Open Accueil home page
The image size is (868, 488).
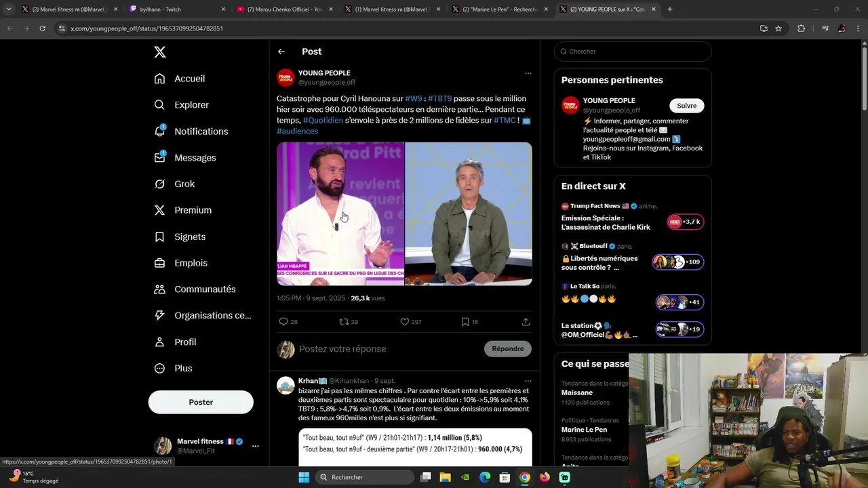pos(180,79)
